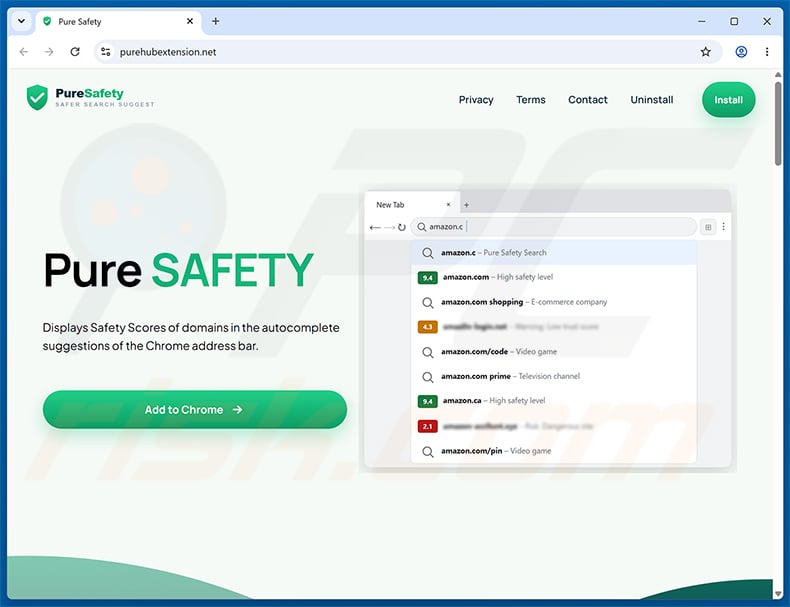Click the demo preview image of autocomplete
The width and height of the screenshot is (790, 607).
pyautogui.click(x=548, y=329)
